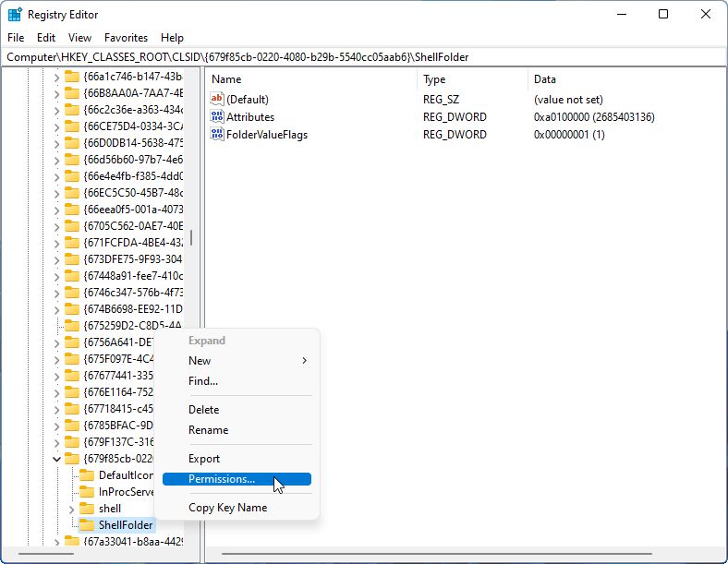
Task: Click folder icon of {67448a91-fee7 key
Action: tap(71, 276)
